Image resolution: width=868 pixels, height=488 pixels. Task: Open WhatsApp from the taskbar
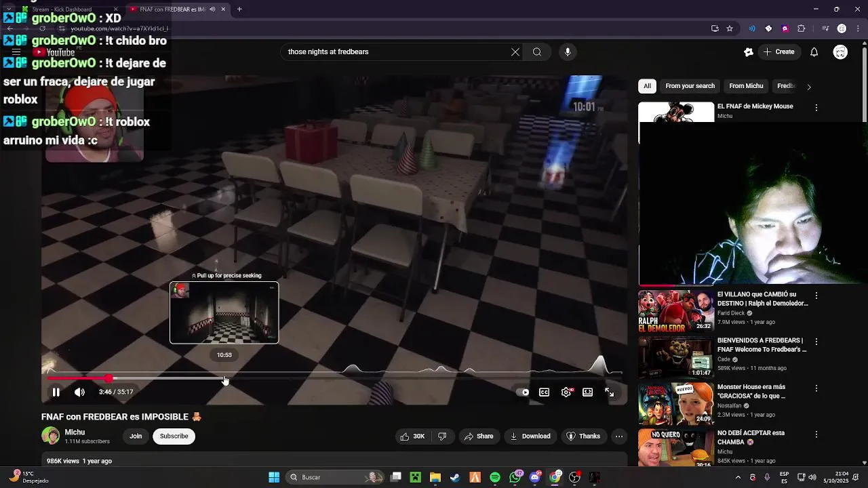515,477
